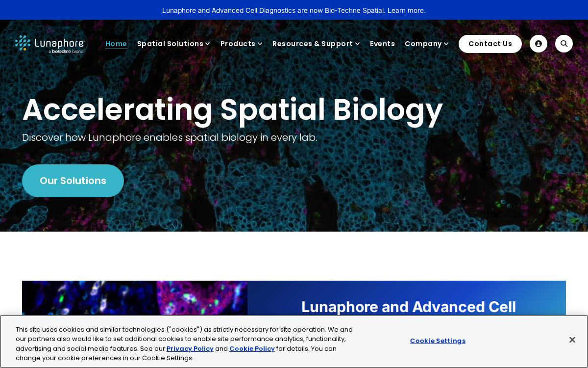Expand the Products dropdown menu
The image size is (588, 368).
pos(241,44)
